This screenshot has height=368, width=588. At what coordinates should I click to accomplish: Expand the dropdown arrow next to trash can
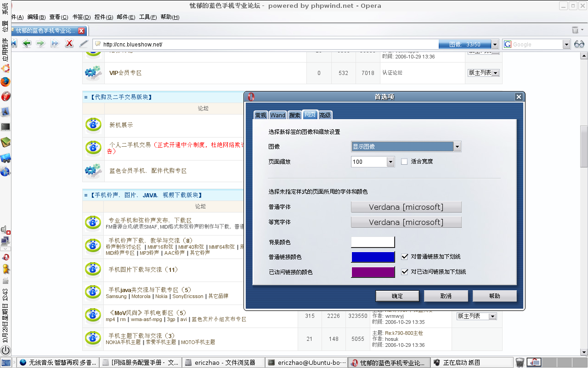(x=582, y=30)
